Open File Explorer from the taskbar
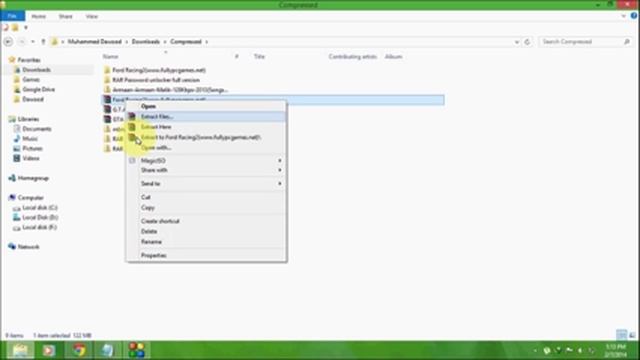640x360 pixels. tap(20, 350)
